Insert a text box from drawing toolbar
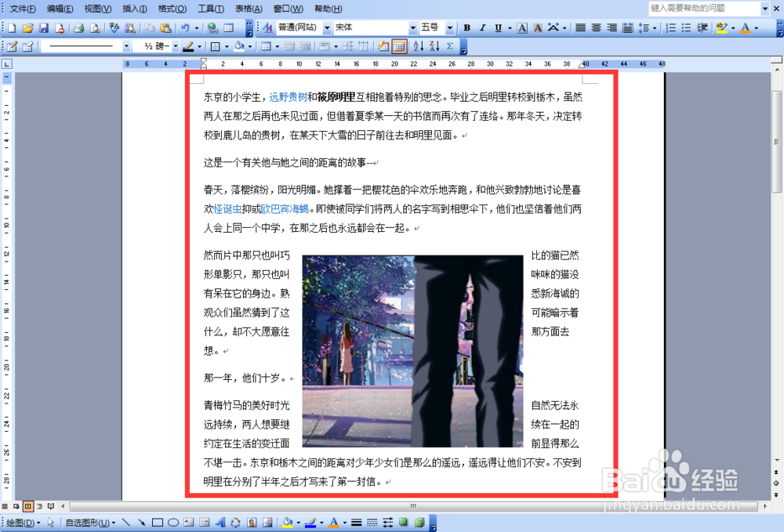784x532 pixels. click(x=188, y=523)
